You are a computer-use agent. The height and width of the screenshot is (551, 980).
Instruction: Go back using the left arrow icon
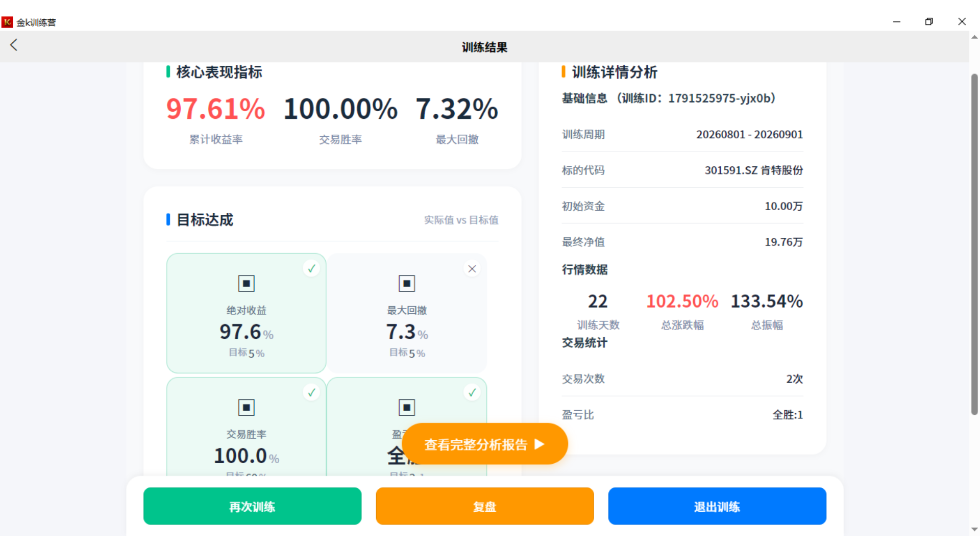click(x=14, y=45)
